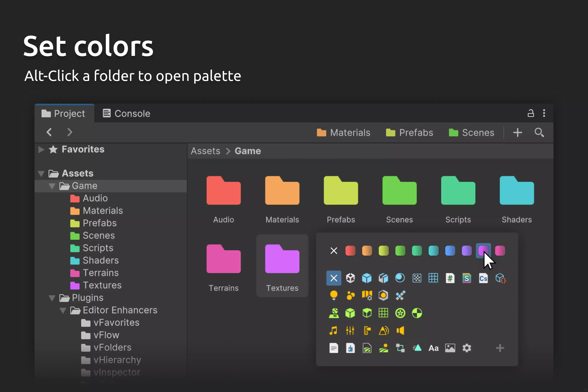The image size is (588, 392).
Task: Pick the cube with curly braces icon
Action: click(x=500, y=278)
